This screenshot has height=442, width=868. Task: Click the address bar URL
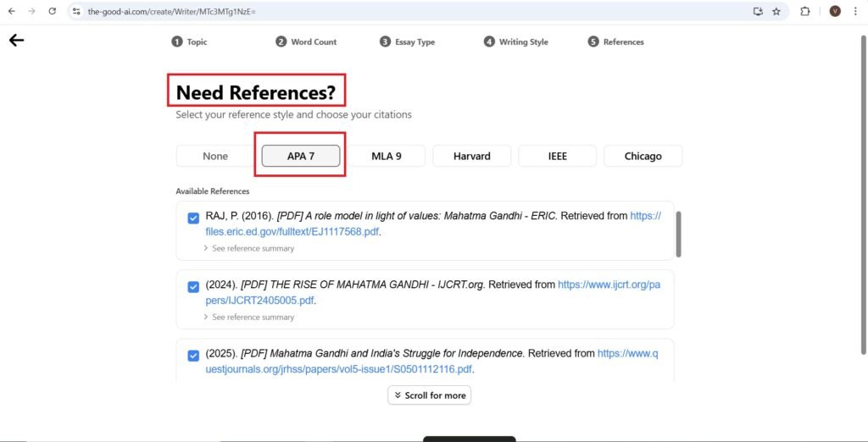pyautogui.click(x=171, y=11)
